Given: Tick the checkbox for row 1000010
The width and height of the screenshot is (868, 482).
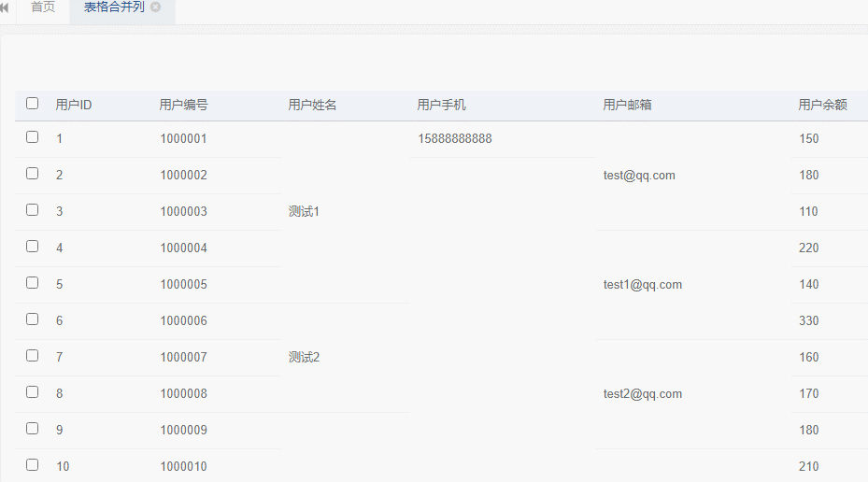Looking at the screenshot, I should click(x=32, y=465).
